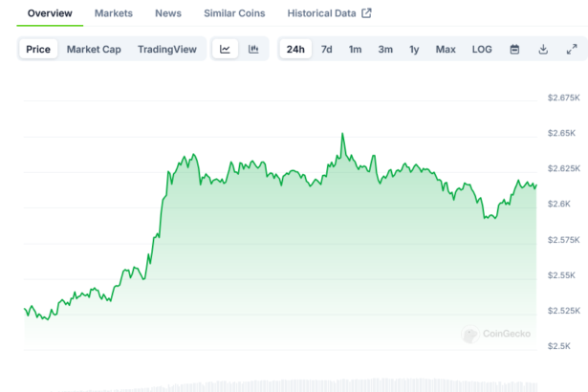588x392 pixels.
Task: Toggle the LOG scale option
Action: coord(482,49)
